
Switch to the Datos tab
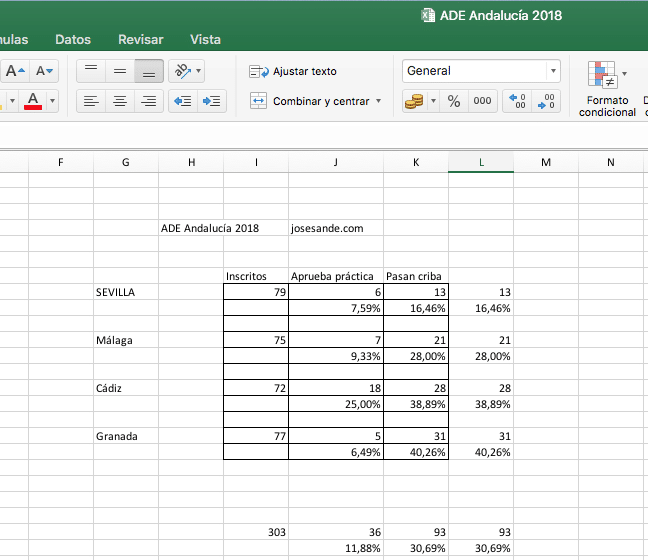tap(73, 40)
